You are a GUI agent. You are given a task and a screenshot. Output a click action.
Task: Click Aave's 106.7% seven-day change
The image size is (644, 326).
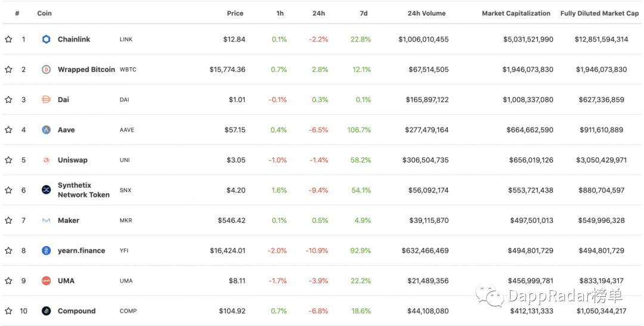click(x=359, y=130)
